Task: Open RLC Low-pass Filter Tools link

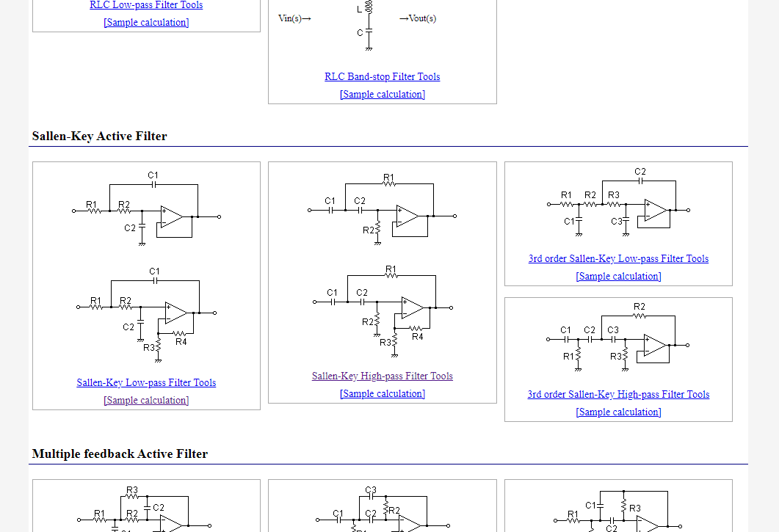Action: point(146,5)
